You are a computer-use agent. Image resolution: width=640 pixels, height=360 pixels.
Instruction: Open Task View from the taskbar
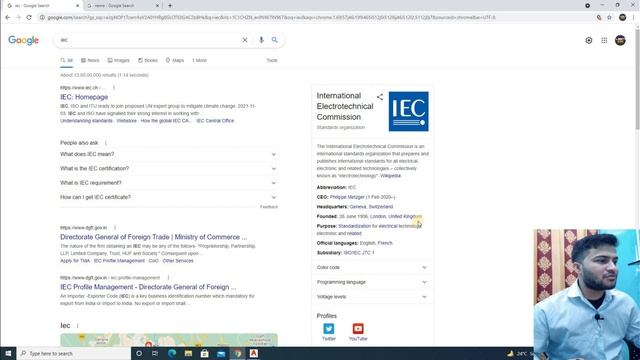pos(155,353)
